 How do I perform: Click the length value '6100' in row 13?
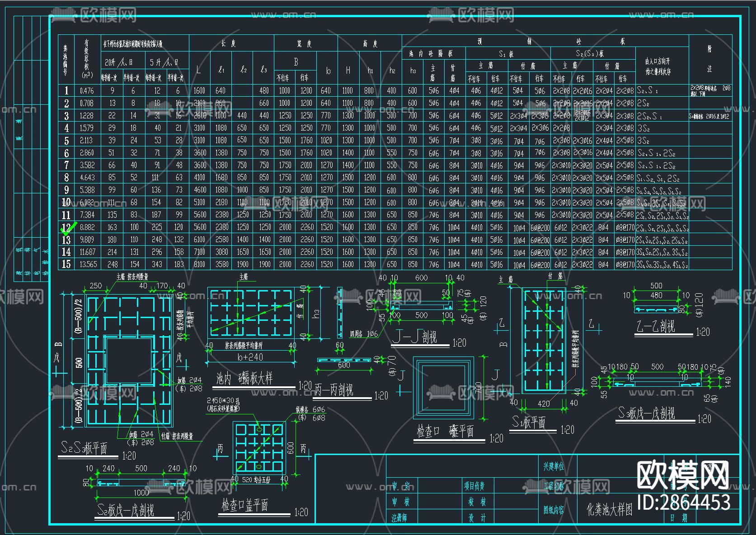click(x=199, y=239)
